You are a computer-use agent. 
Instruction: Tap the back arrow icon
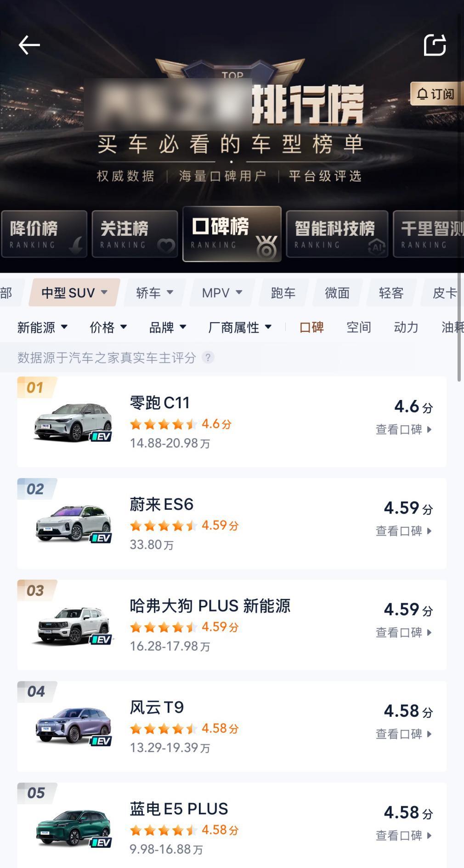click(x=29, y=45)
